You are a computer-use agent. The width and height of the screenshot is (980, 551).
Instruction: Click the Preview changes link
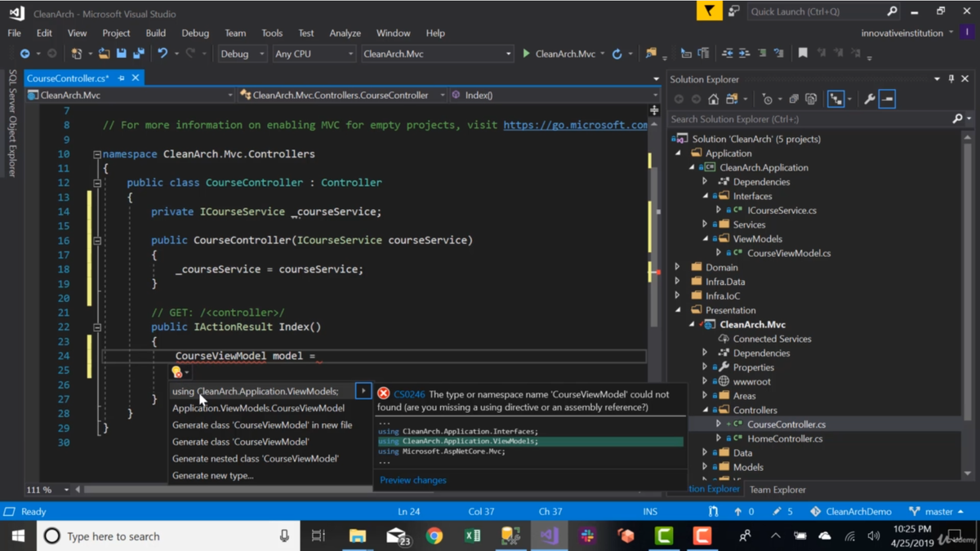(413, 480)
